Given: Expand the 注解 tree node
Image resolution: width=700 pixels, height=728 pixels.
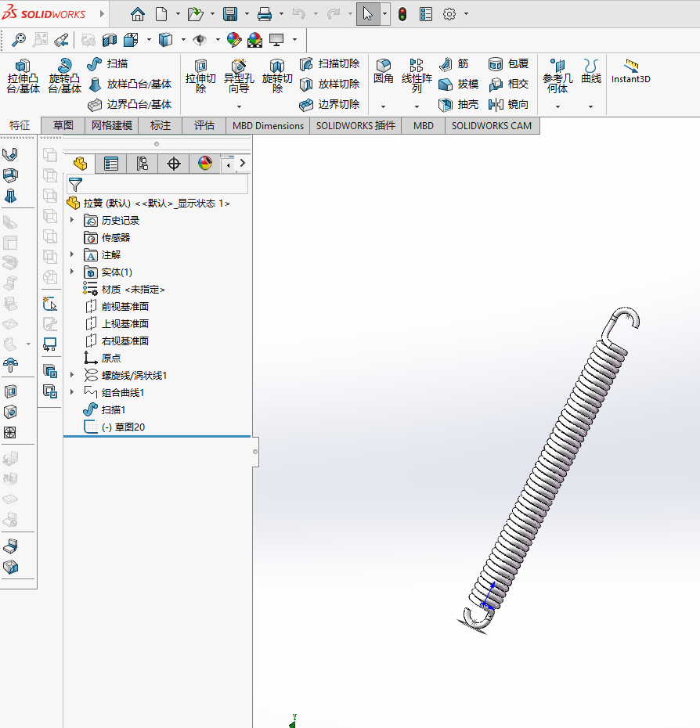Looking at the screenshot, I should (x=72, y=254).
